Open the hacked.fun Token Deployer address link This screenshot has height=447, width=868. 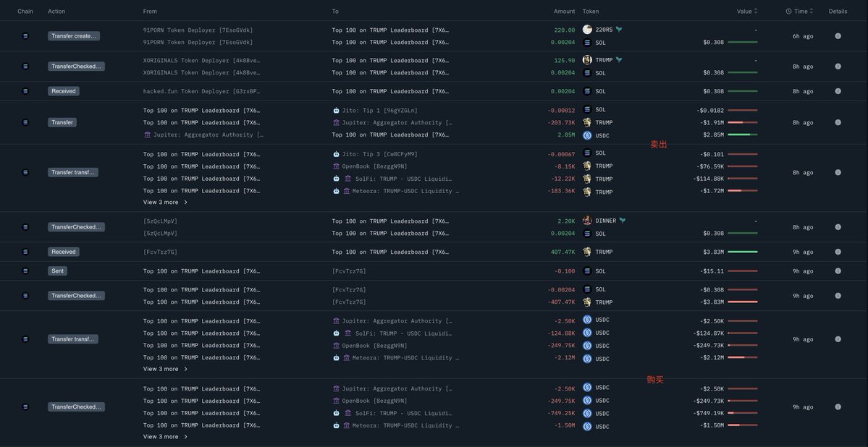[201, 91]
